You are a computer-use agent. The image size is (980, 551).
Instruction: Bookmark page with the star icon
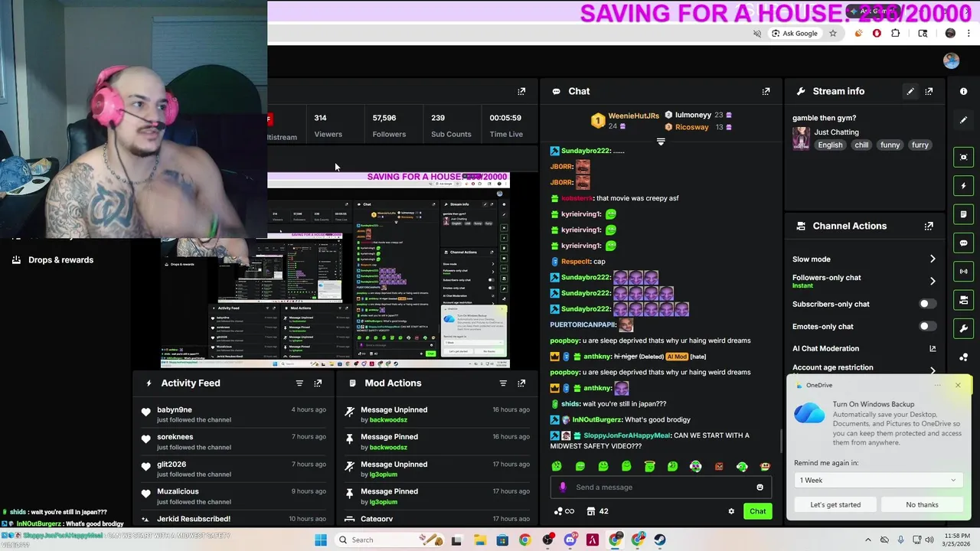pyautogui.click(x=833, y=33)
